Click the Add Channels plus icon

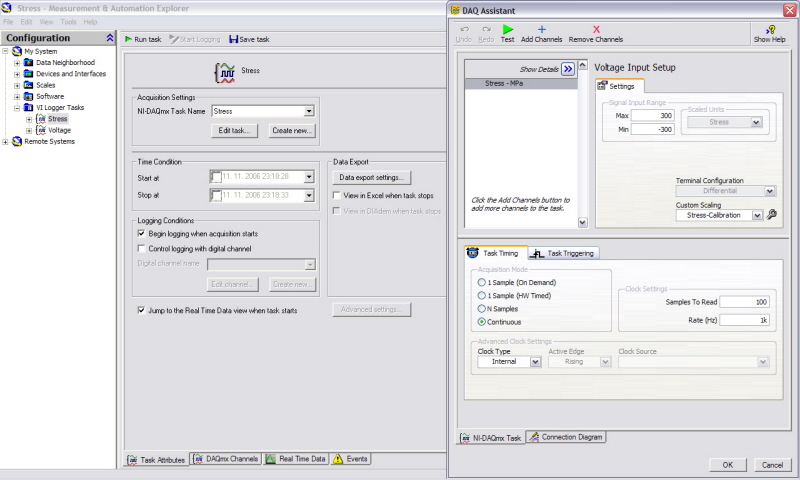click(x=541, y=30)
